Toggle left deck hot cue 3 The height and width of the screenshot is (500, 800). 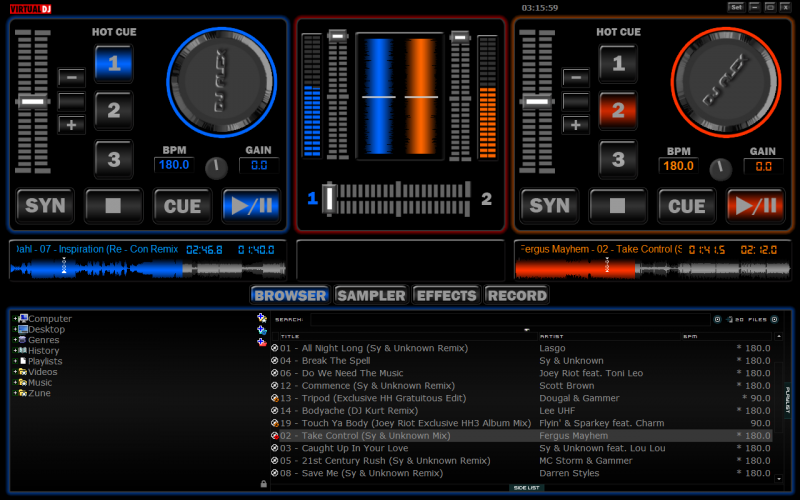coord(114,159)
